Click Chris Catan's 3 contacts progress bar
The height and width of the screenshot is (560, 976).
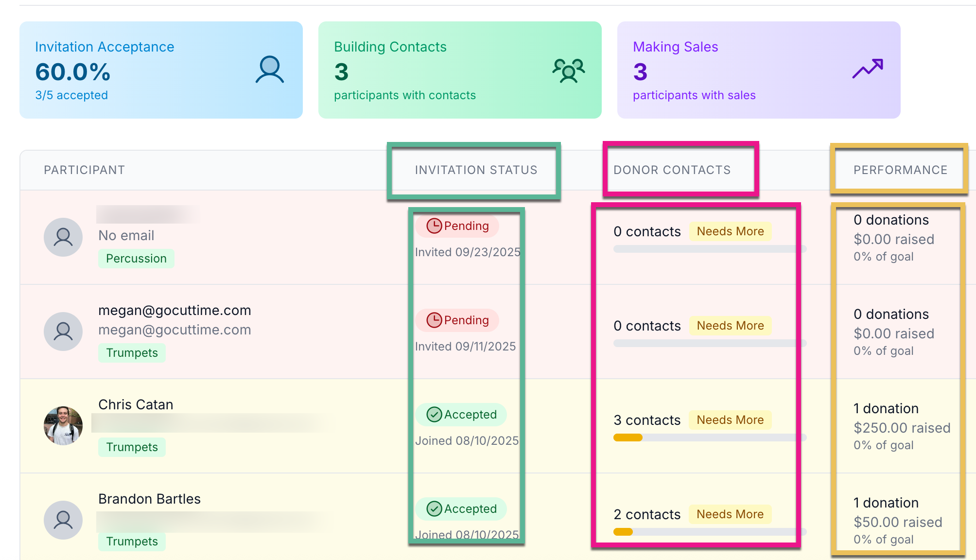[709, 437]
